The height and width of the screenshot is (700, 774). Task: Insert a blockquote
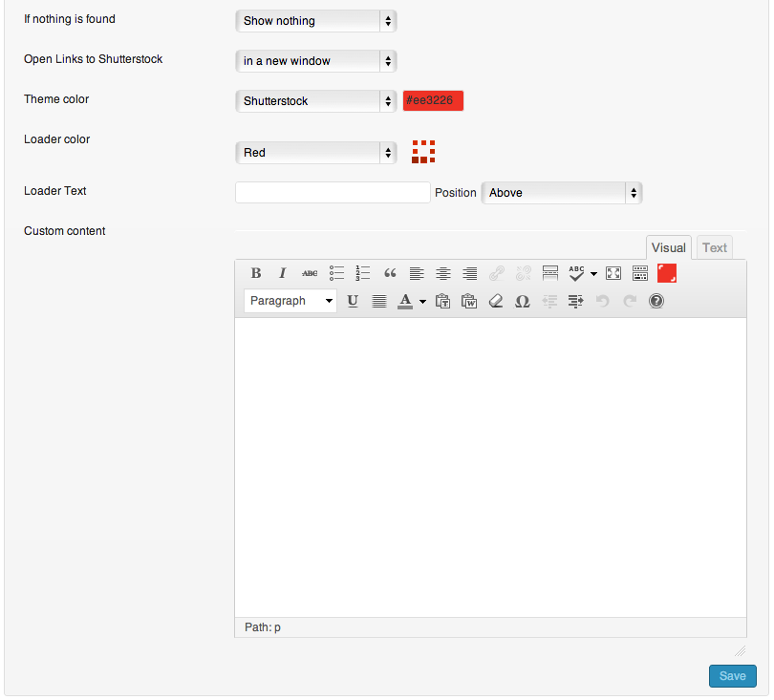[x=390, y=273]
